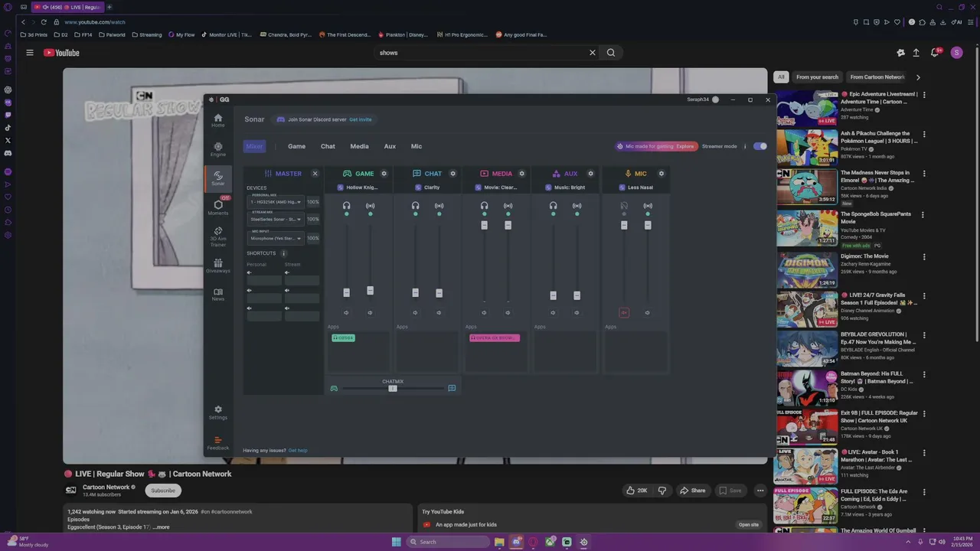Mute GAME stream channel
980x551 pixels.
point(370,313)
